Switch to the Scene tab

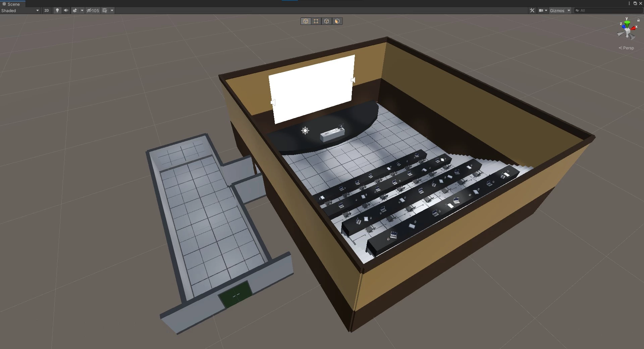[x=12, y=4]
